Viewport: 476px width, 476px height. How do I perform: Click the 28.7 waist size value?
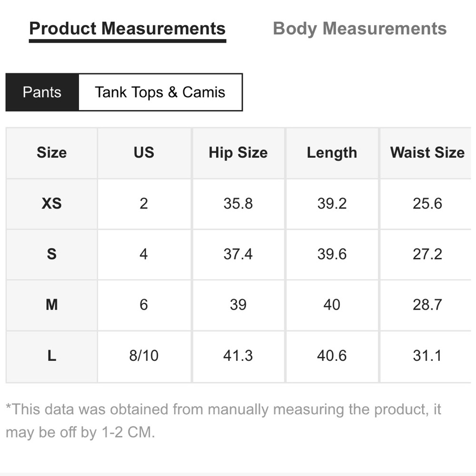(427, 305)
